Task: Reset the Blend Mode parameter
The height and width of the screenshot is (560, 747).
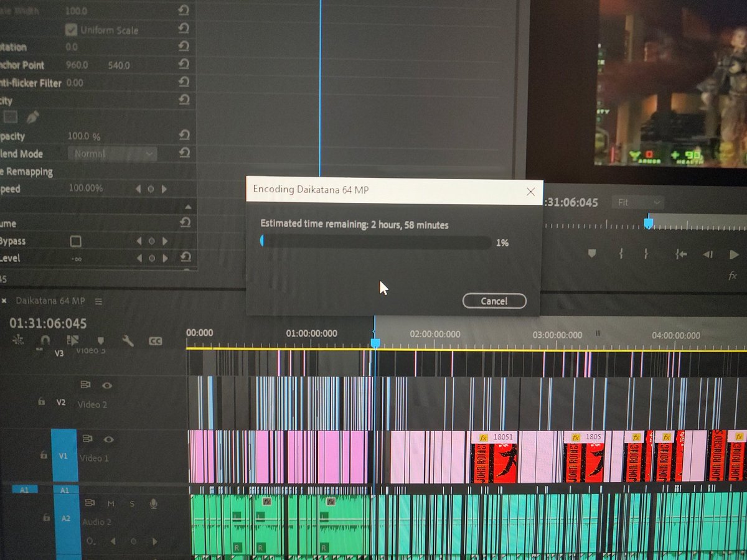Action: click(184, 153)
